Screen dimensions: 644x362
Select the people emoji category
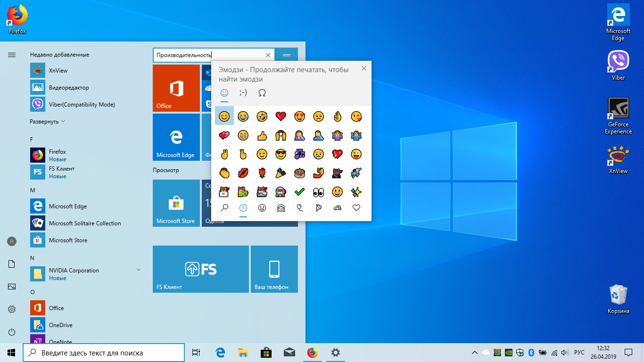(x=281, y=208)
